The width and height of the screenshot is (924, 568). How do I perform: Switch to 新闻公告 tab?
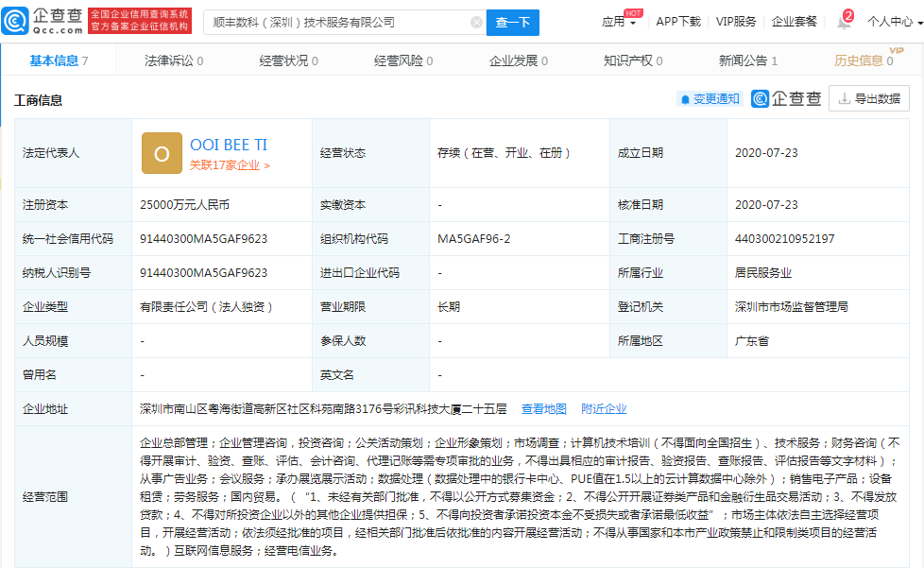coord(748,60)
